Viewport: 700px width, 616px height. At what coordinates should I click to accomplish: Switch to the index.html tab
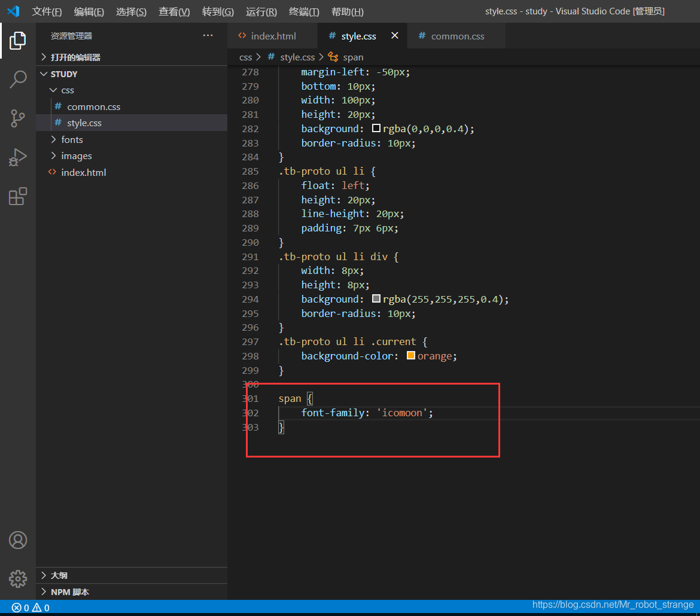tap(272, 36)
